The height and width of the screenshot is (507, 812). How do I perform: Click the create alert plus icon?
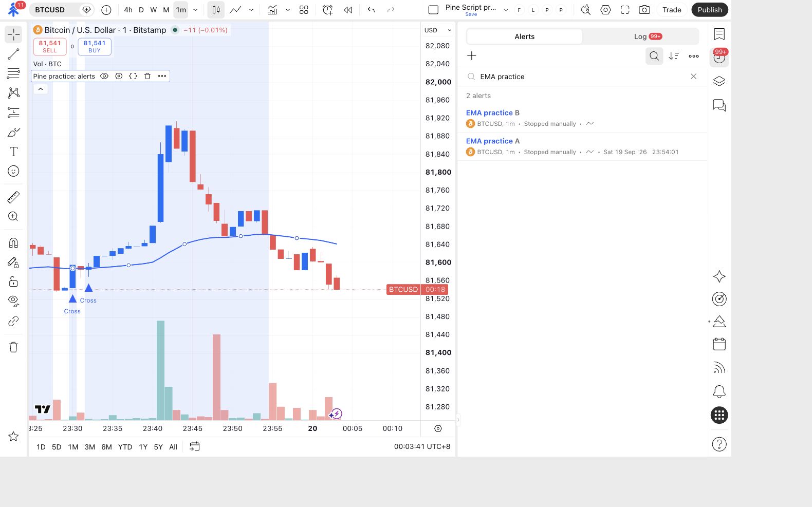[x=472, y=56]
